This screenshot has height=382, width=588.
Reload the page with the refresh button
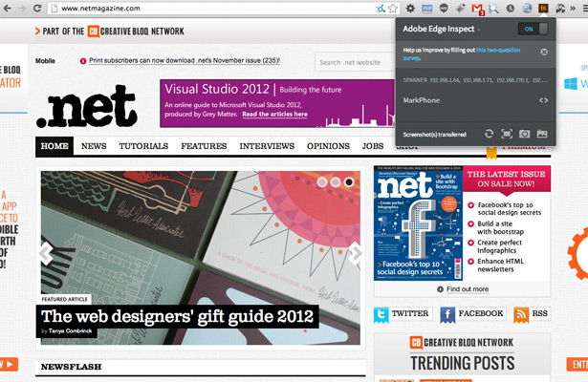click(x=37, y=8)
